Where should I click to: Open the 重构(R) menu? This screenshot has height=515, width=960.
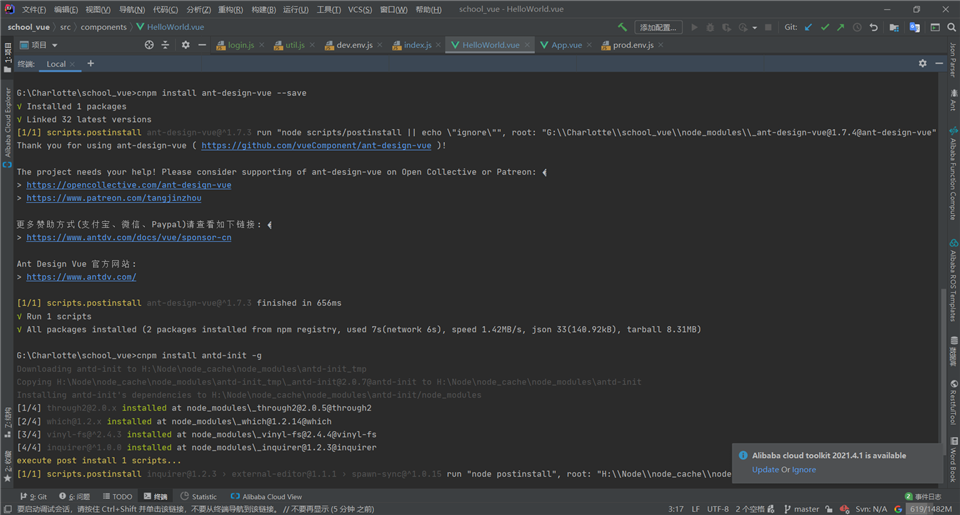[x=230, y=9]
